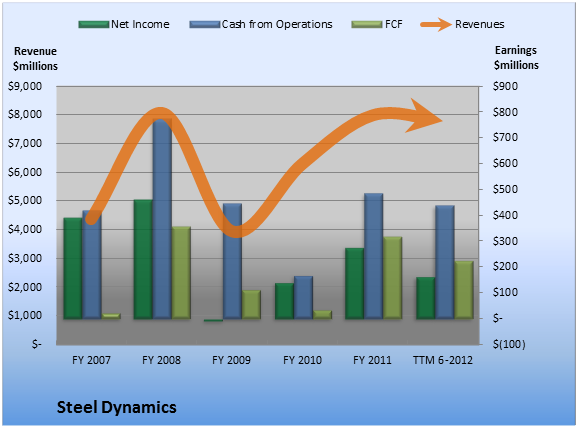Click the $1,000 revenue axis value
The image size is (577, 427).
pos(25,315)
